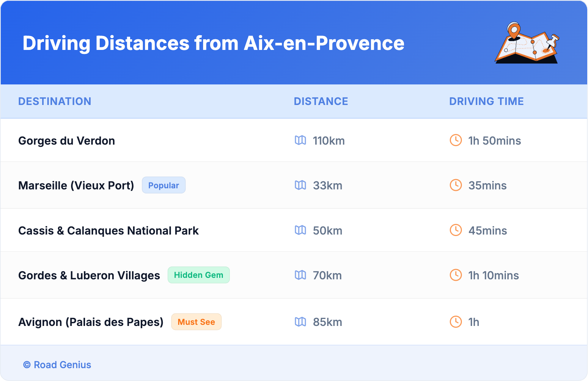Click the clock icon beside 1h 10mins
The height and width of the screenshot is (381, 588).
[456, 275]
